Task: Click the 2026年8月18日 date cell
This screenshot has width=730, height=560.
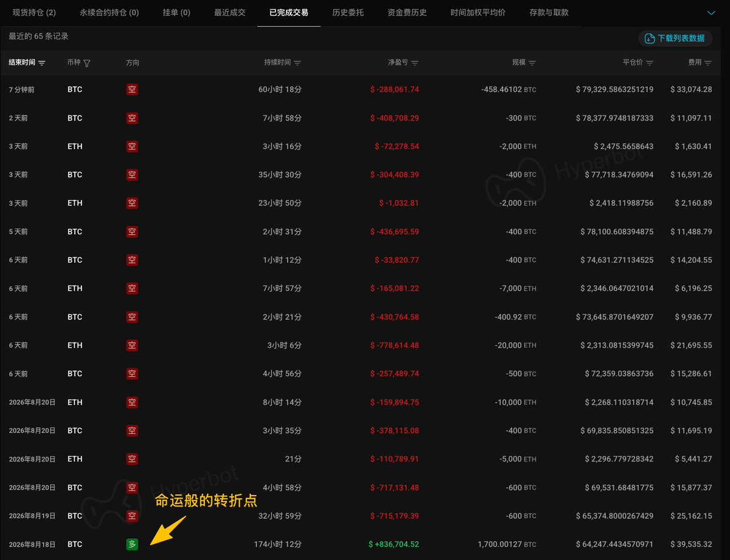Action: pyautogui.click(x=32, y=544)
